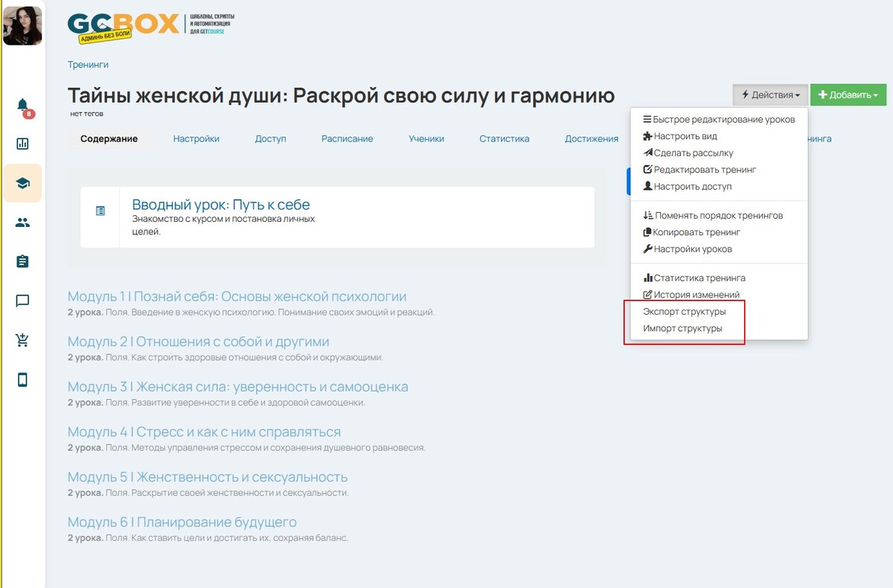
Task: Select the graduation cap trainings icon
Action: pyautogui.click(x=22, y=183)
